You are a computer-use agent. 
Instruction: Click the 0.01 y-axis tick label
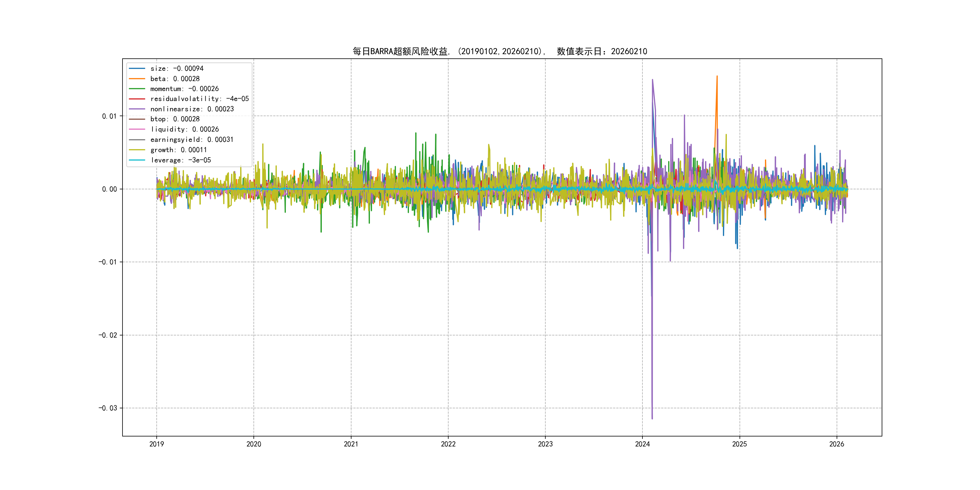click(x=109, y=116)
